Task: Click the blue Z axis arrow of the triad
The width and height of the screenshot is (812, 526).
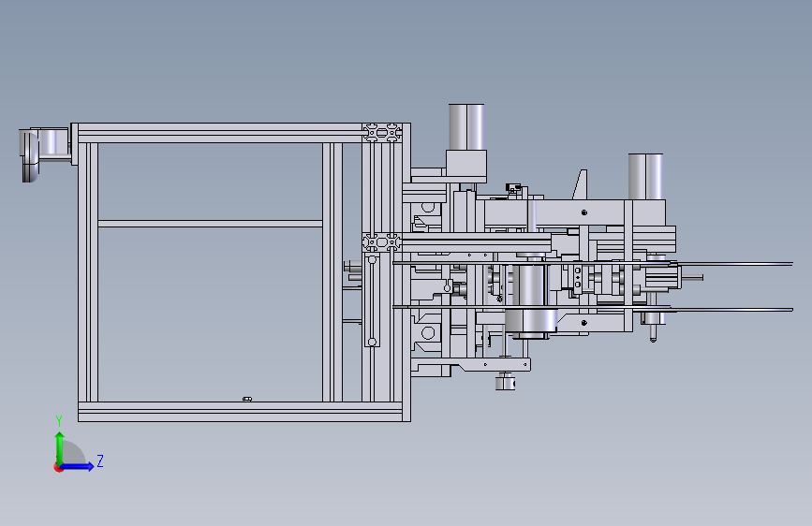Action: click(x=77, y=466)
